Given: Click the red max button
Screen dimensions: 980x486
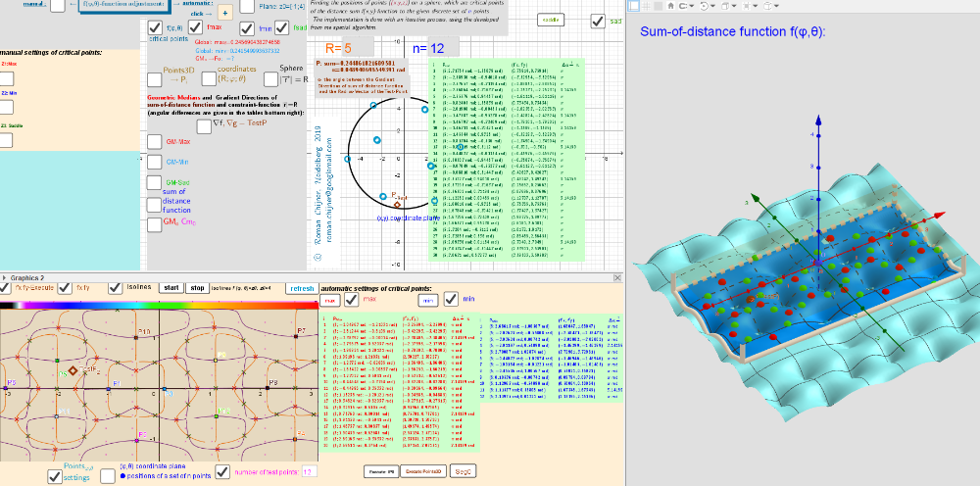Looking at the screenshot, I should 330,301.
